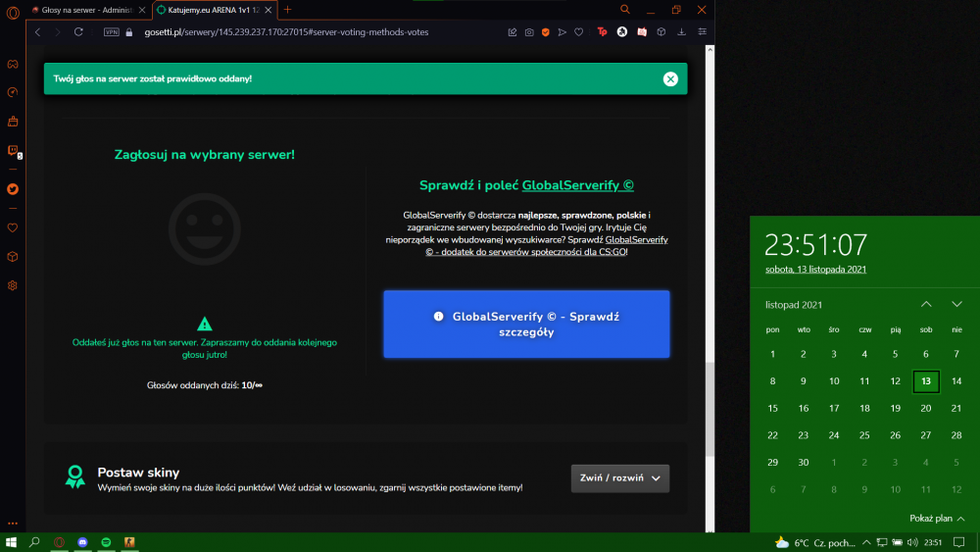Viewport: 980px width, 552px height.
Task: Toggle the VPN badge in address bar
Action: click(112, 32)
